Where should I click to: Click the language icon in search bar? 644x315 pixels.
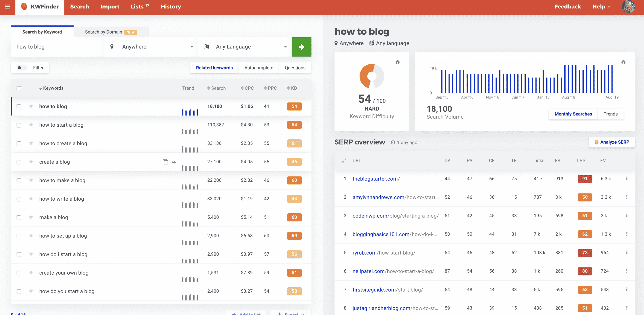(x=206, y=47)
